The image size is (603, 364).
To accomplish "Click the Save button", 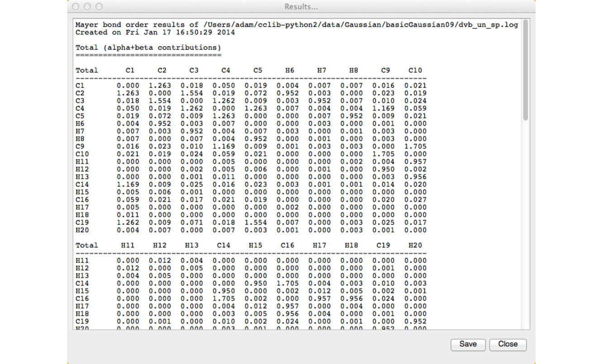I will pyautogui.click(x=468, y=345).
